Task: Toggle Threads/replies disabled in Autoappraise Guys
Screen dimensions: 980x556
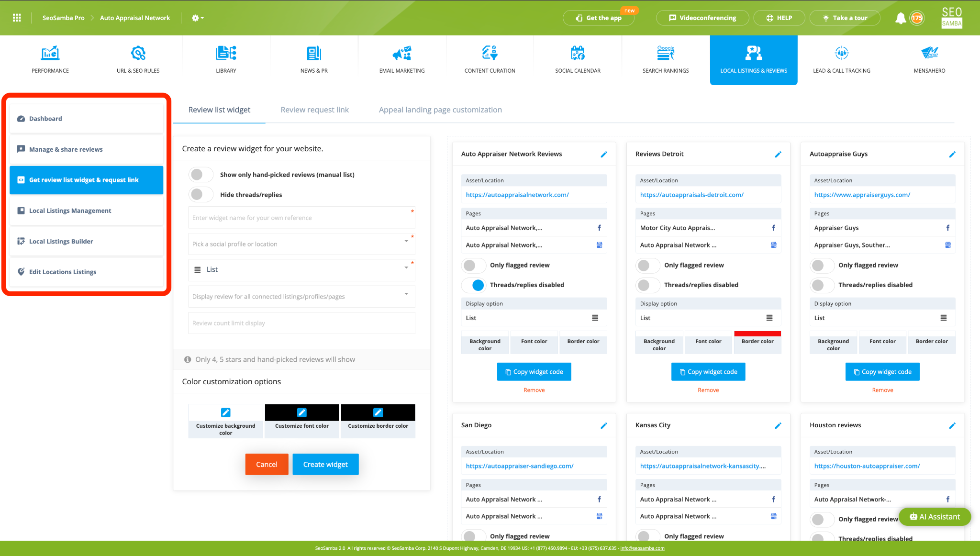Action: point(822,285)
